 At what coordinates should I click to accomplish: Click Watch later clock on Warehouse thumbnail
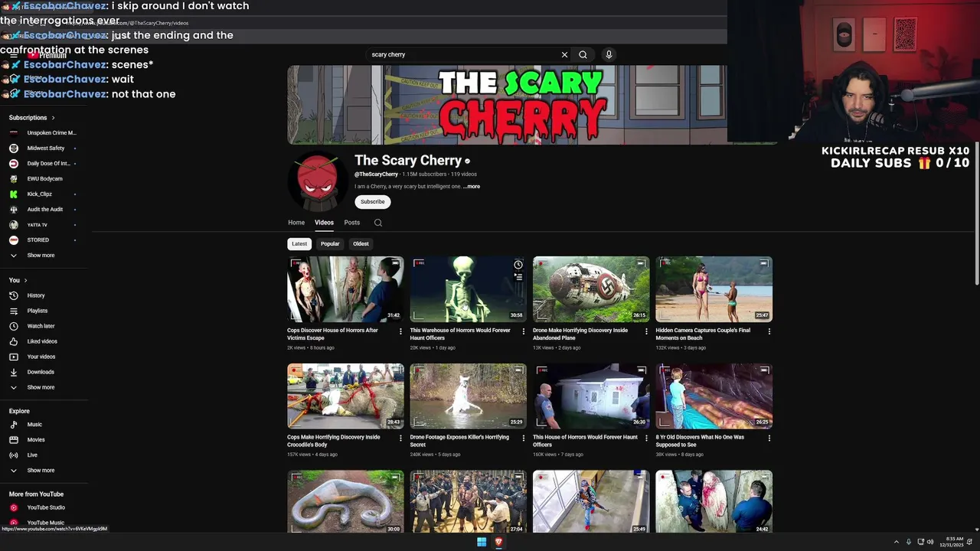tap(518, 265)
